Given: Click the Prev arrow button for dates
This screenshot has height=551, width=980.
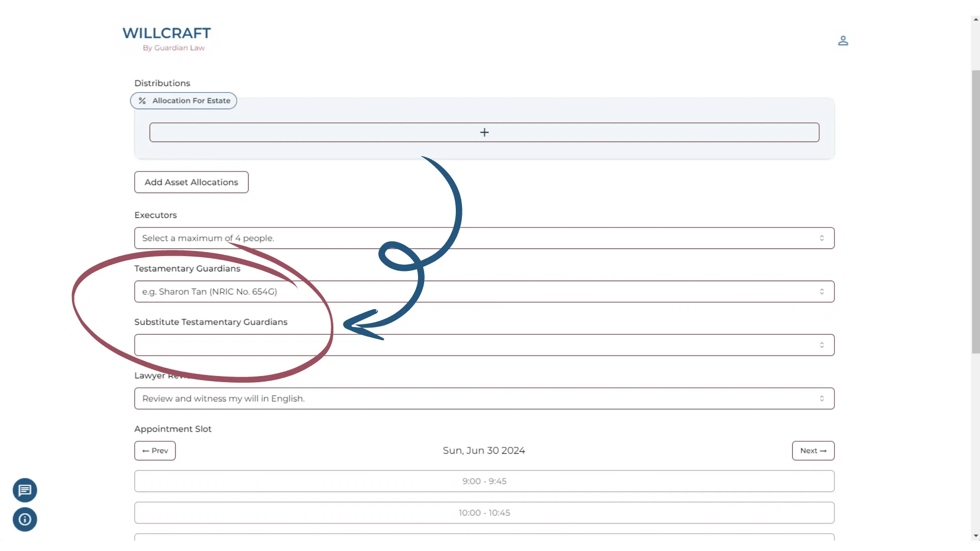Looking at the screenshot, I should pyautogui.click(x=154, y=450).
